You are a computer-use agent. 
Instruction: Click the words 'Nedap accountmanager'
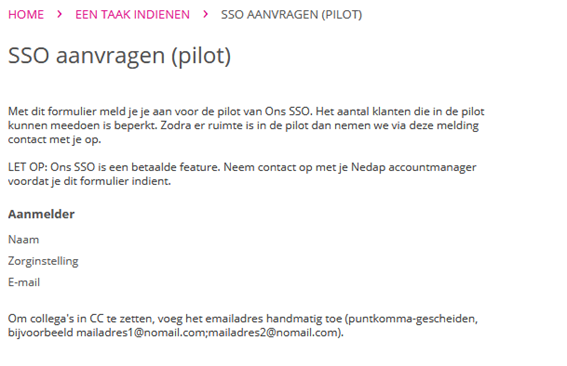coord(414,167)
